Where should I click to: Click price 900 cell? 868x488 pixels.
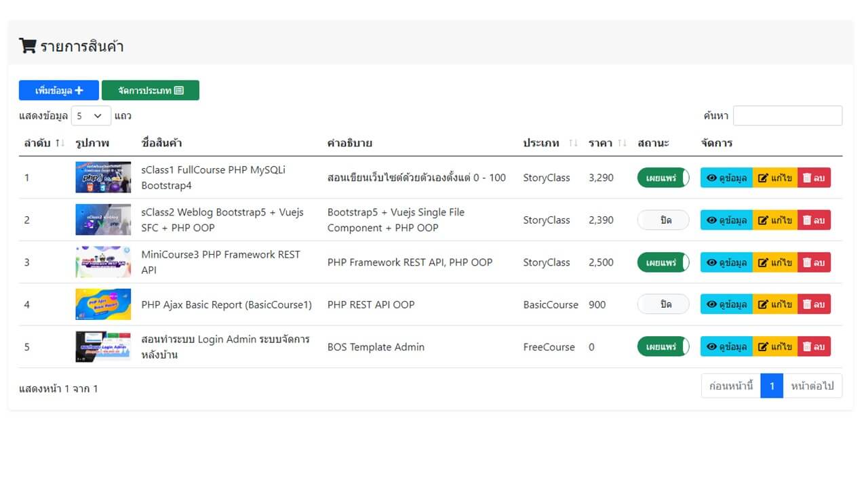[597, 304]
